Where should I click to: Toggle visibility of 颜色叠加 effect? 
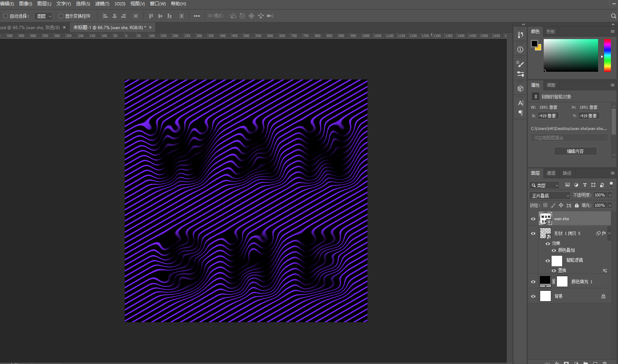tap(554, 250)
